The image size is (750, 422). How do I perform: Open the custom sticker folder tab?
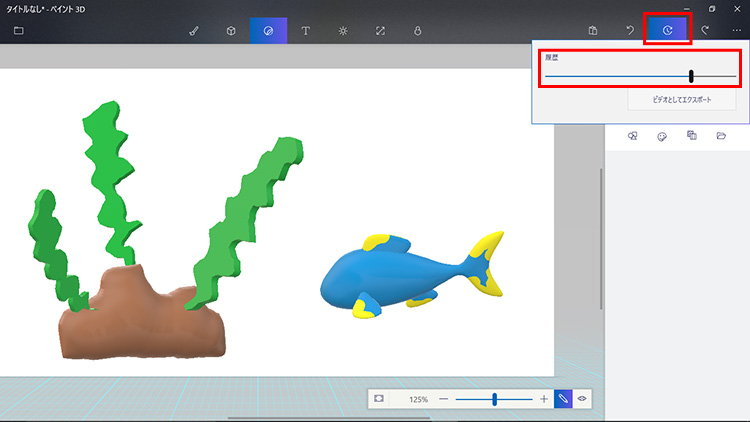click(721, 136)
